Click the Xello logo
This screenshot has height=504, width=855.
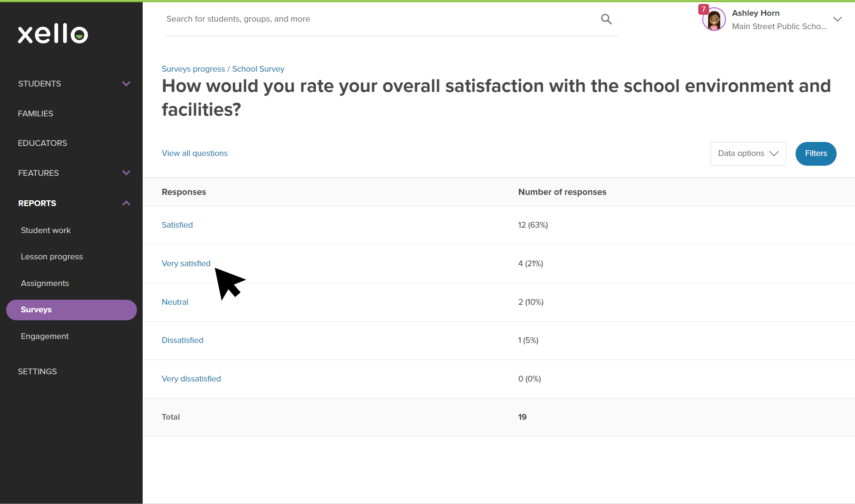pos(53,34)
